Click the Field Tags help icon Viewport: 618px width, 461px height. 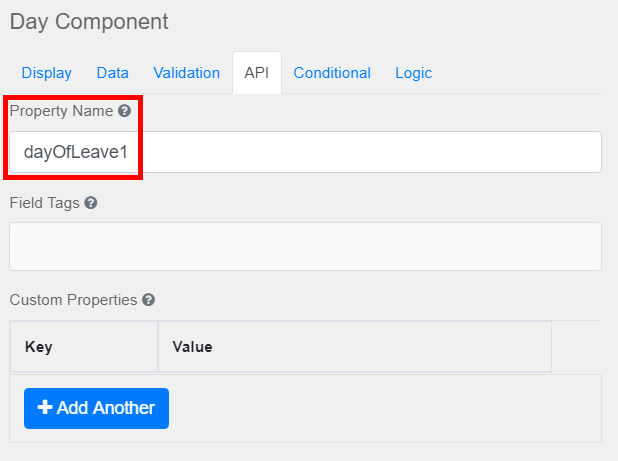click(91, 203)
